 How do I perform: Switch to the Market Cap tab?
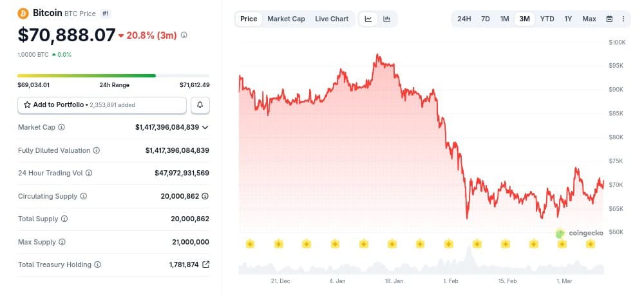[x=286, y=19]
